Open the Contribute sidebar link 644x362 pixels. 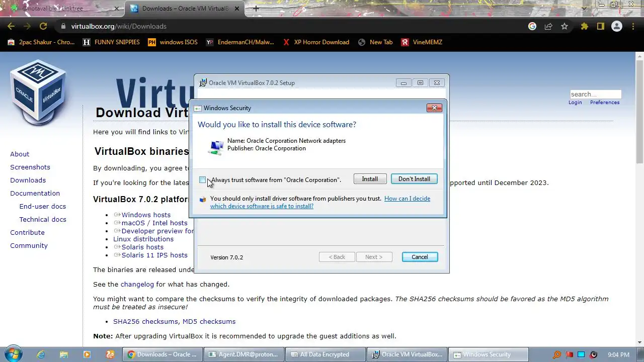[x=27, y=232]
